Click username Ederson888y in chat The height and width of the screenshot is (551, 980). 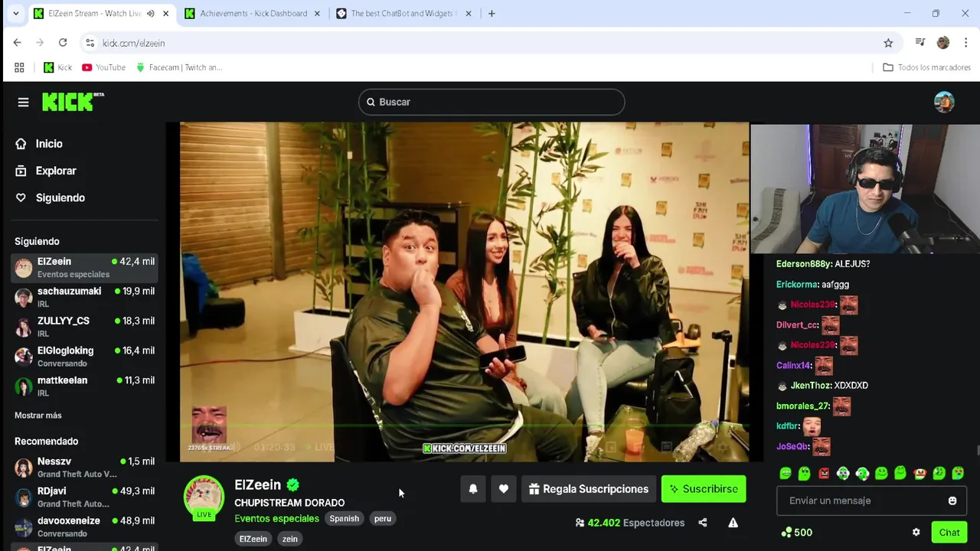804,264
